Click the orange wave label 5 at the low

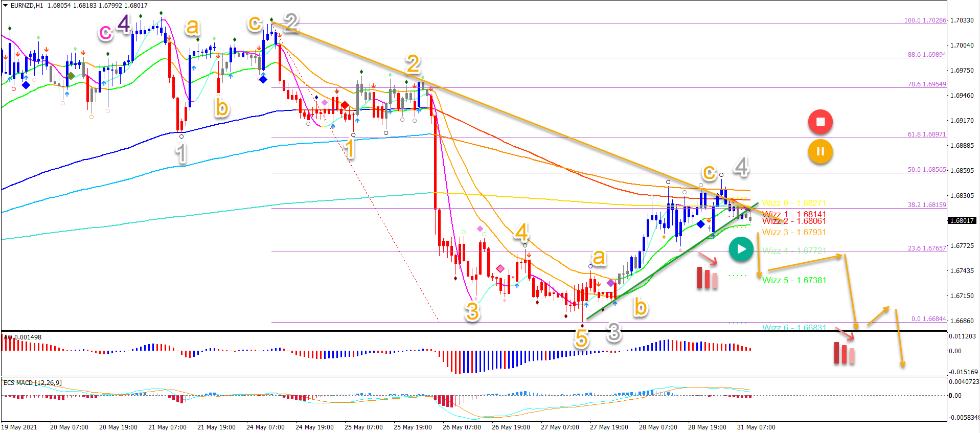581,339
